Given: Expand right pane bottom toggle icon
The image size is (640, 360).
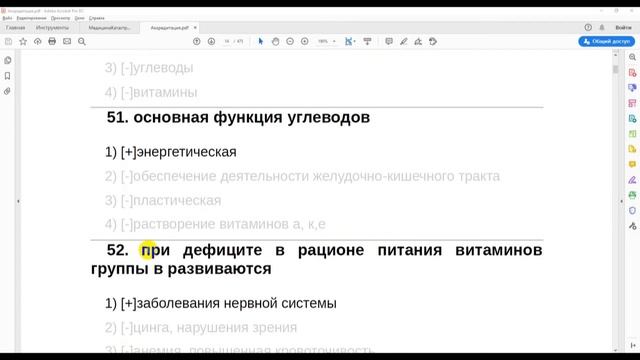Looking at the screenshot, I should [633, 345].
